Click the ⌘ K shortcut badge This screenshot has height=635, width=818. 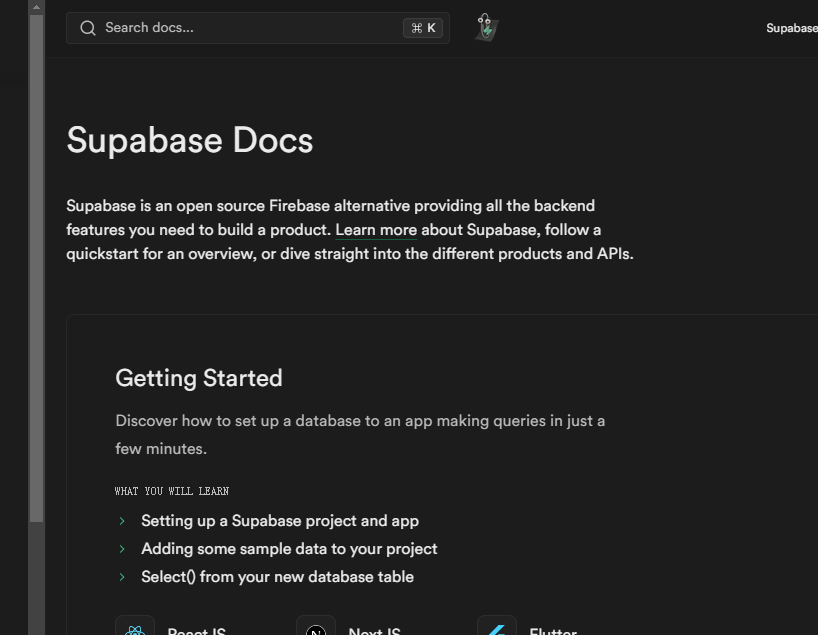[x=423, y=28]
